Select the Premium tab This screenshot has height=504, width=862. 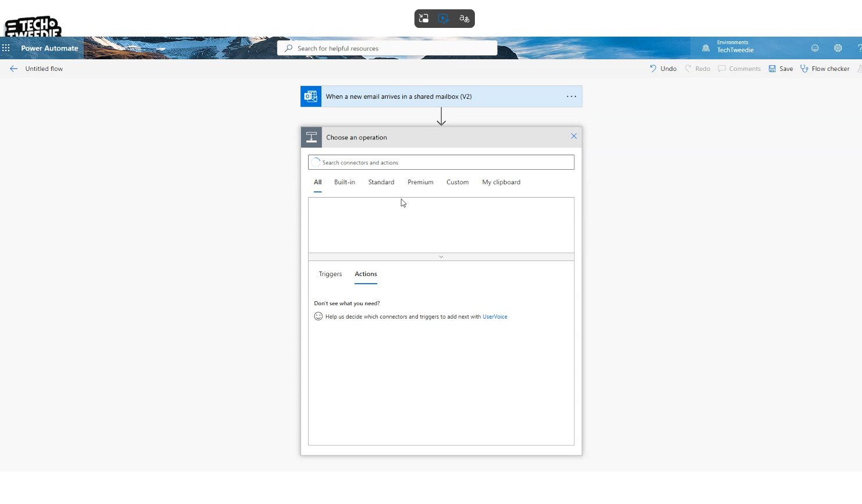click(x=420, y=182)
